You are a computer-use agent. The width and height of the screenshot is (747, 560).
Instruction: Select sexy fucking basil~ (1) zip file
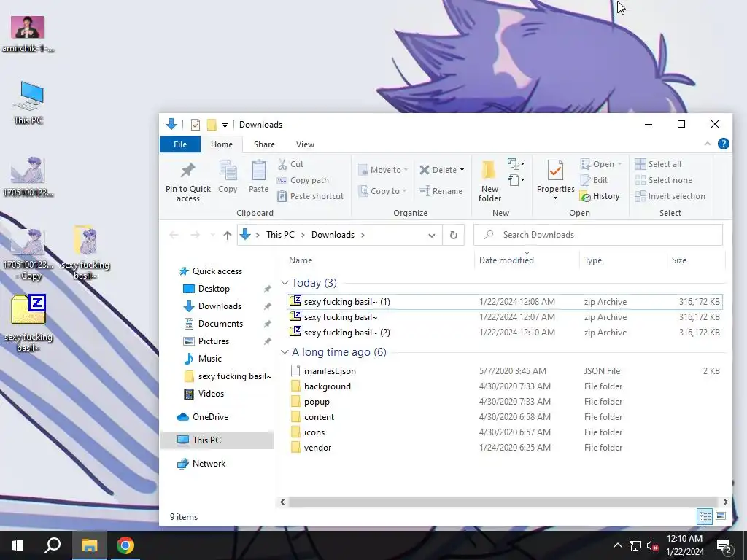505,301
